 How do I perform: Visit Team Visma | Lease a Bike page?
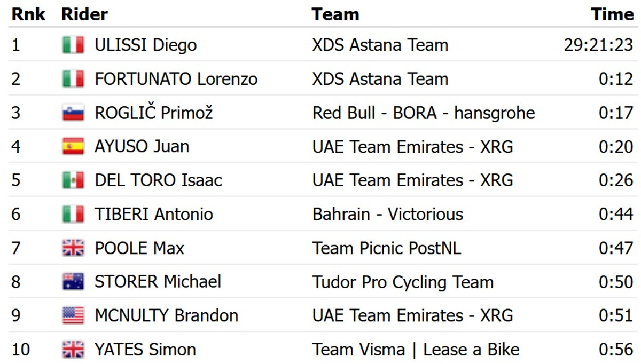coord(416,350)
